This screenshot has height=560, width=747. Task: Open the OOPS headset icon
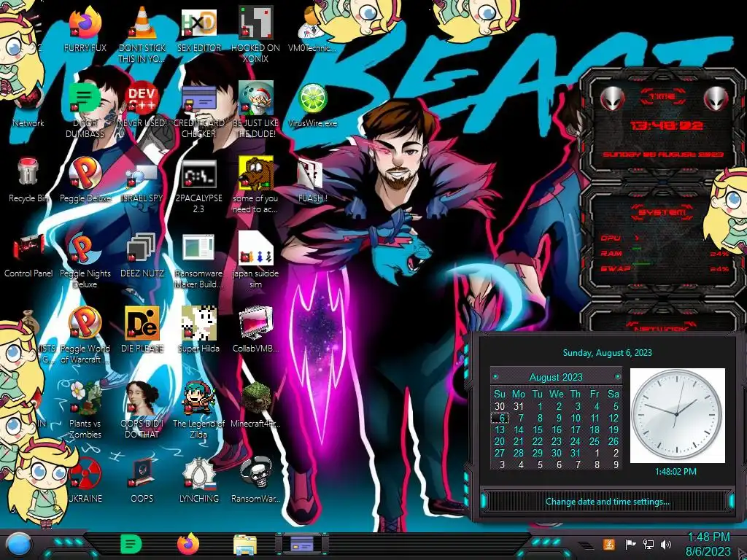(142, 474)
